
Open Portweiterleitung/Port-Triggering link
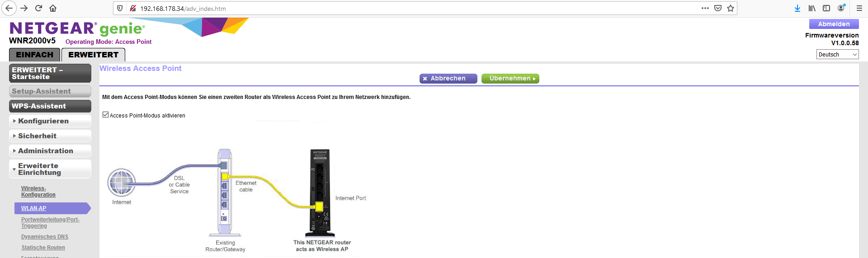click(x=50, y=223)
